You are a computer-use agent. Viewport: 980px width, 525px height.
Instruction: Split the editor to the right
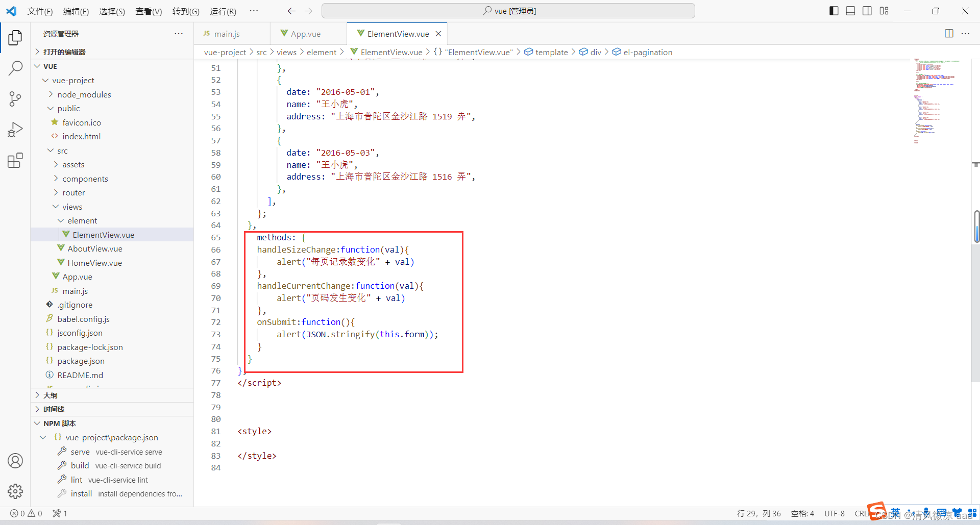pos(949,33)
